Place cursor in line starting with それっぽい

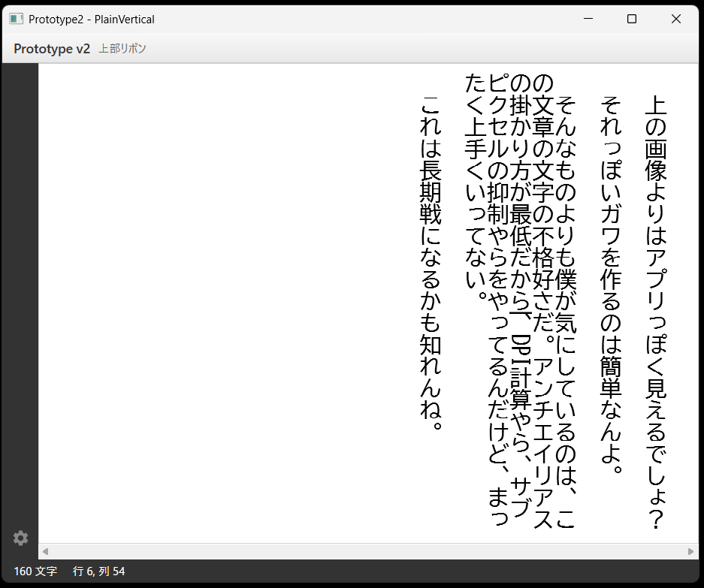coord(612,285)
